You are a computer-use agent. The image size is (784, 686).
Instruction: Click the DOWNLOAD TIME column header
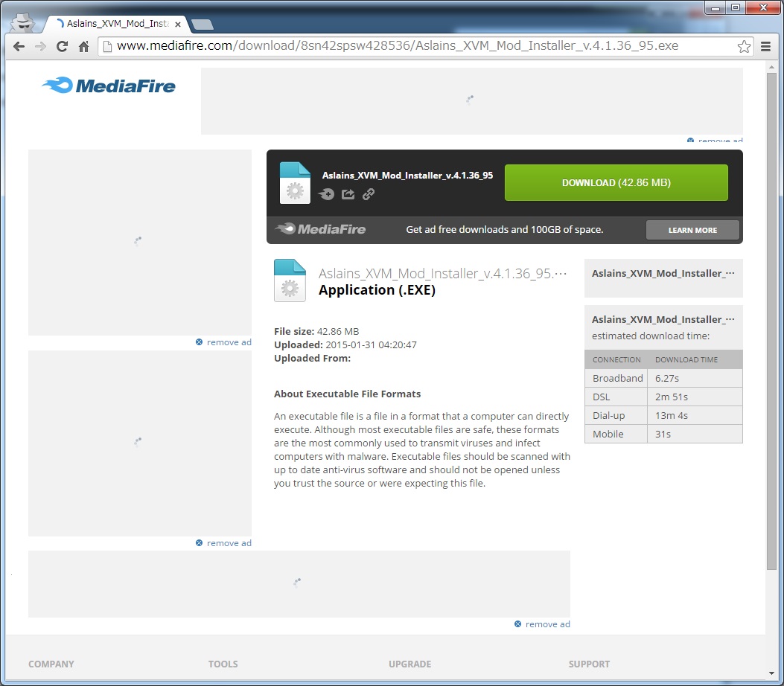point(686,359)
